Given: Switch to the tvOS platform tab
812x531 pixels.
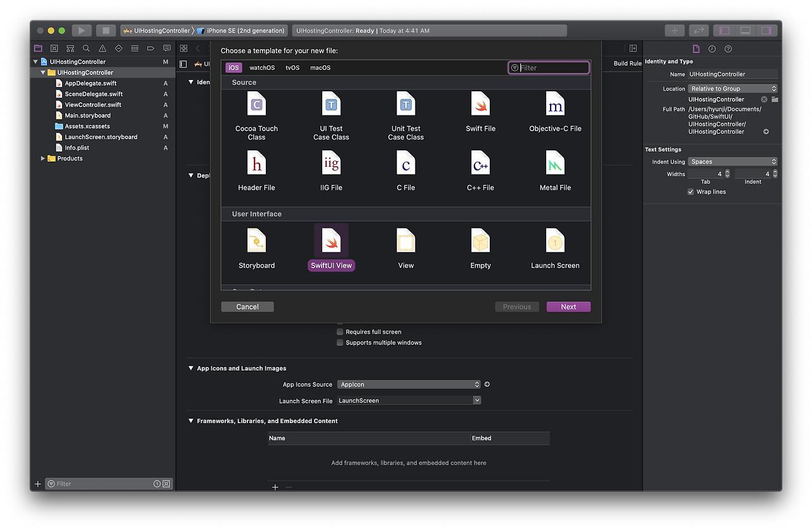Looking at the screenshot, I should tap(292, 67).
